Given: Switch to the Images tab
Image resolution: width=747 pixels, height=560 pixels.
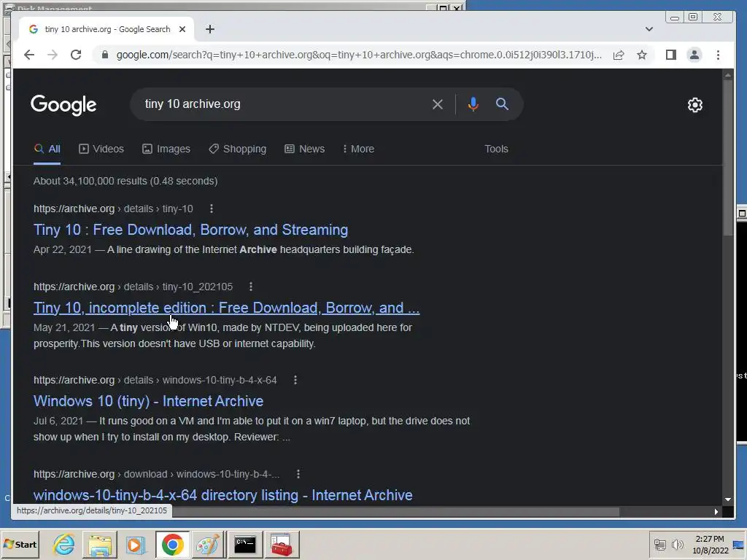Looking at the screenshot, I should click(166, 149).
